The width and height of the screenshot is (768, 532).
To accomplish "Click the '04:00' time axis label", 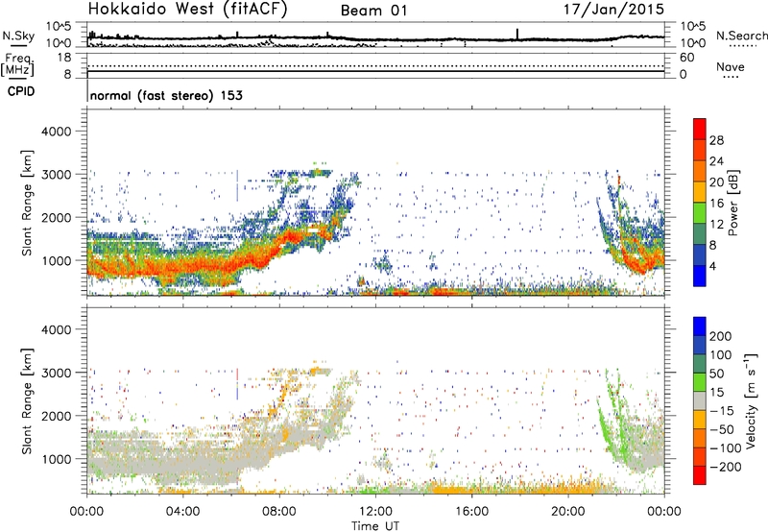I will [x=182, y=512].
